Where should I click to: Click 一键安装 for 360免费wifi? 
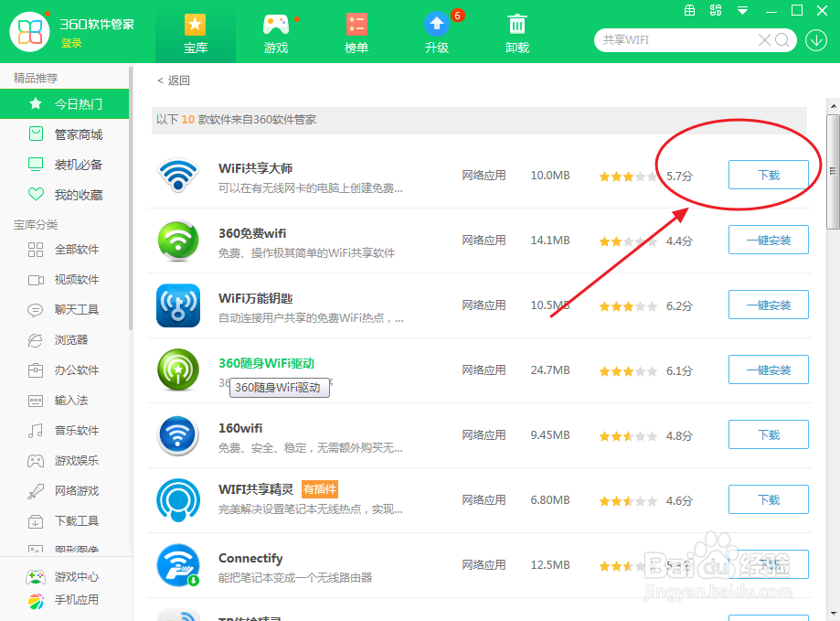click(x=768, y=240)
